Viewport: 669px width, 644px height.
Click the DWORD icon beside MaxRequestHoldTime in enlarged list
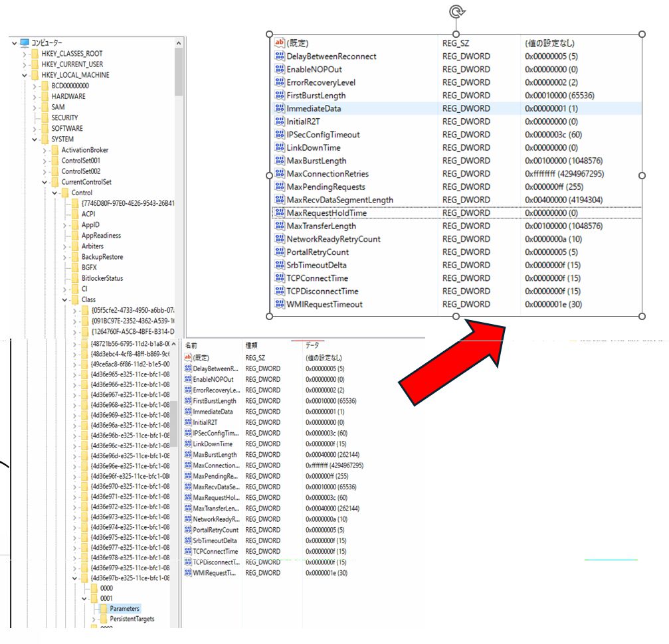point(279,213)
